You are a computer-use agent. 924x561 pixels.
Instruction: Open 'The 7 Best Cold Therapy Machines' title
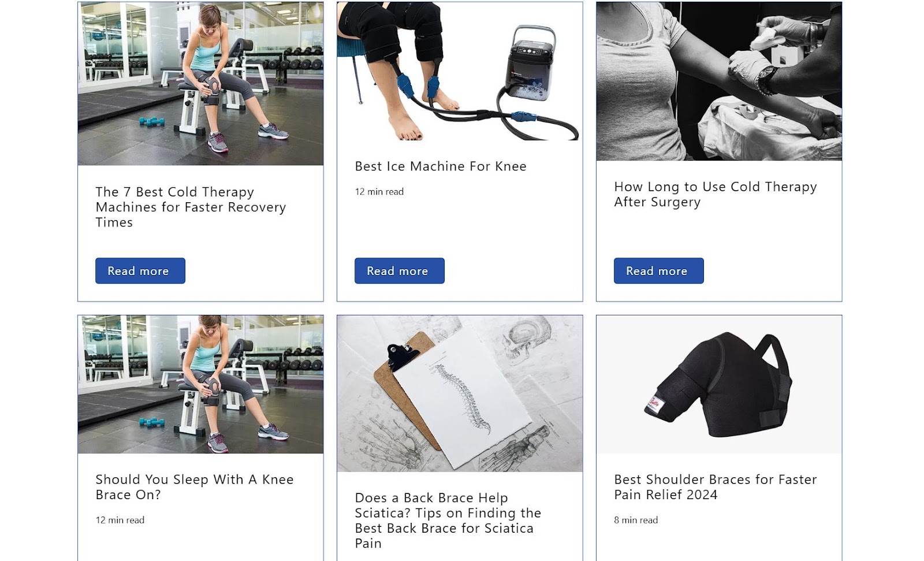tap(191, 207)
